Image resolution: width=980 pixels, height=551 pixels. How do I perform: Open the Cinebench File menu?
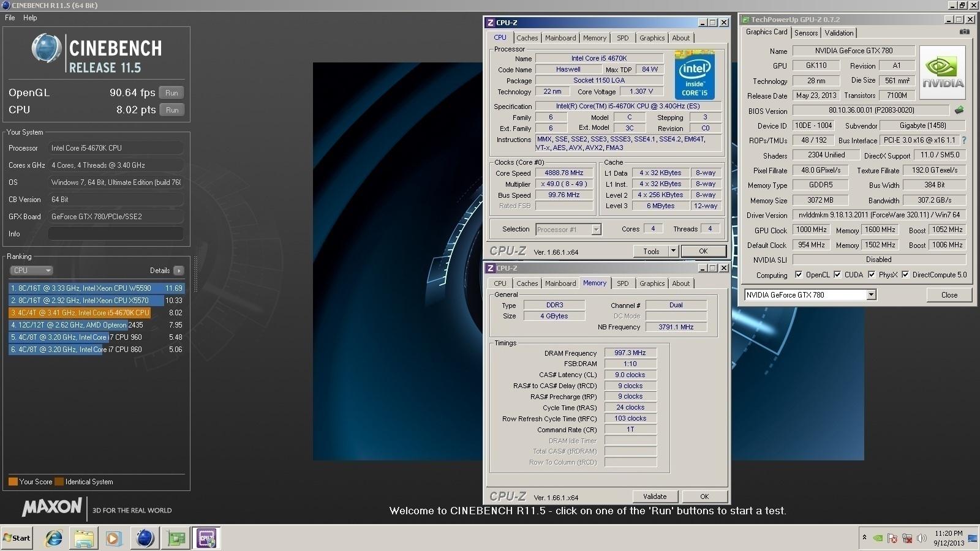[10, 18]
